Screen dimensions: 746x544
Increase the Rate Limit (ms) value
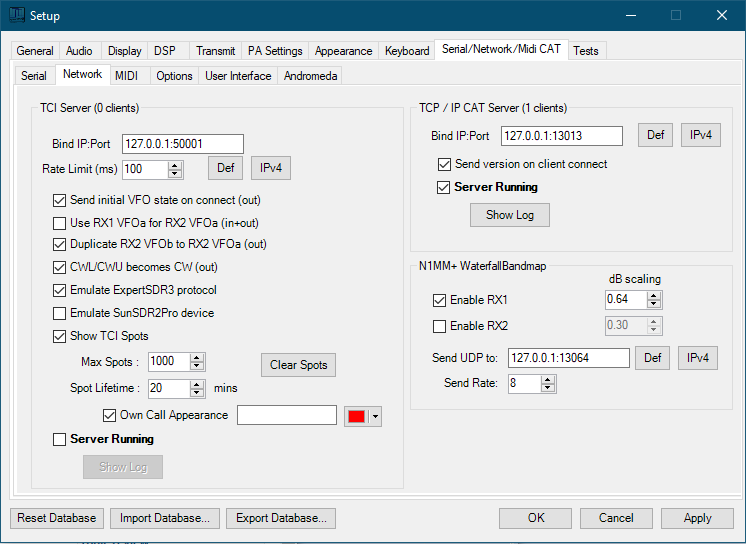[175, 165]
